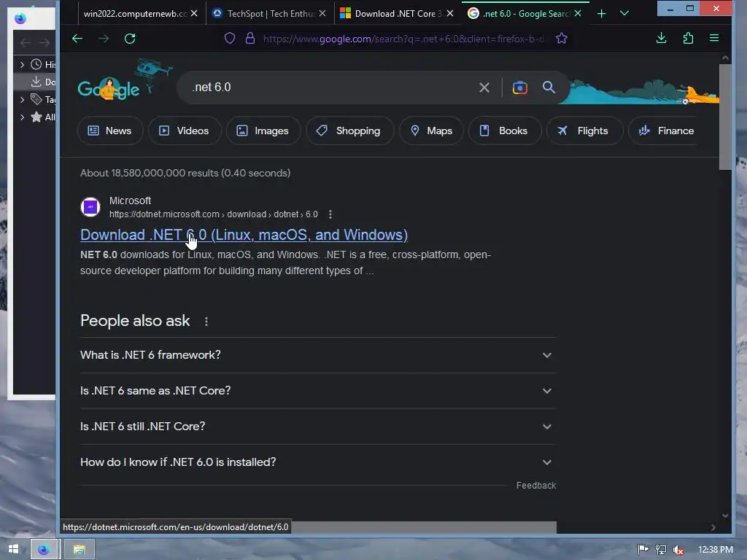Filter results by Images
This screenshot has width=747, height=560.
(x=263, y=131)
